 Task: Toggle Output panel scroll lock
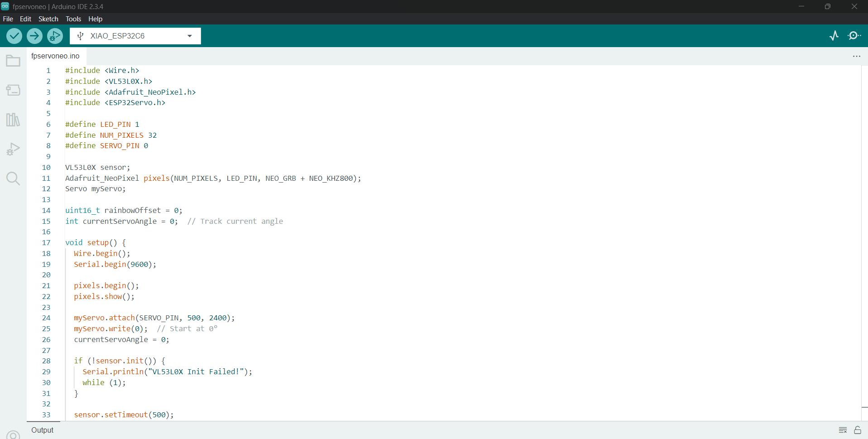pyautogui.click(x=858, y=430)
